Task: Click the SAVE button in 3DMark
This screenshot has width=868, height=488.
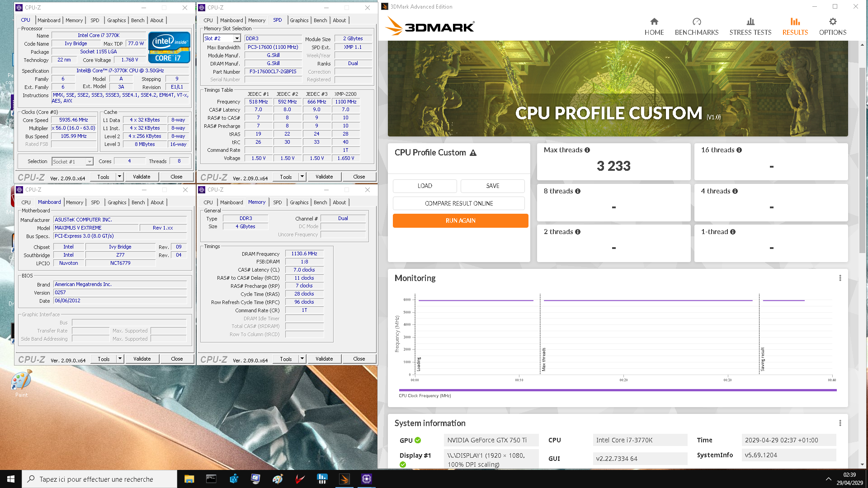Action: point(493,186)
